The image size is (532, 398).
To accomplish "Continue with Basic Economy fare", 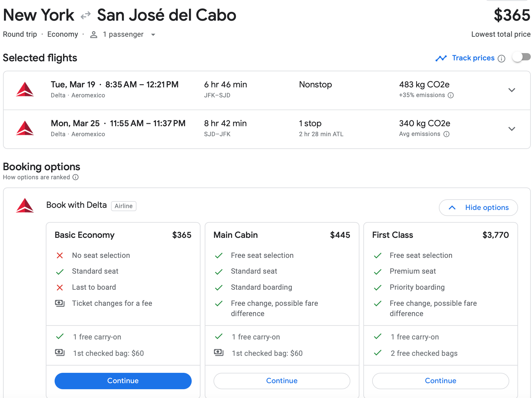I will 123,381.
